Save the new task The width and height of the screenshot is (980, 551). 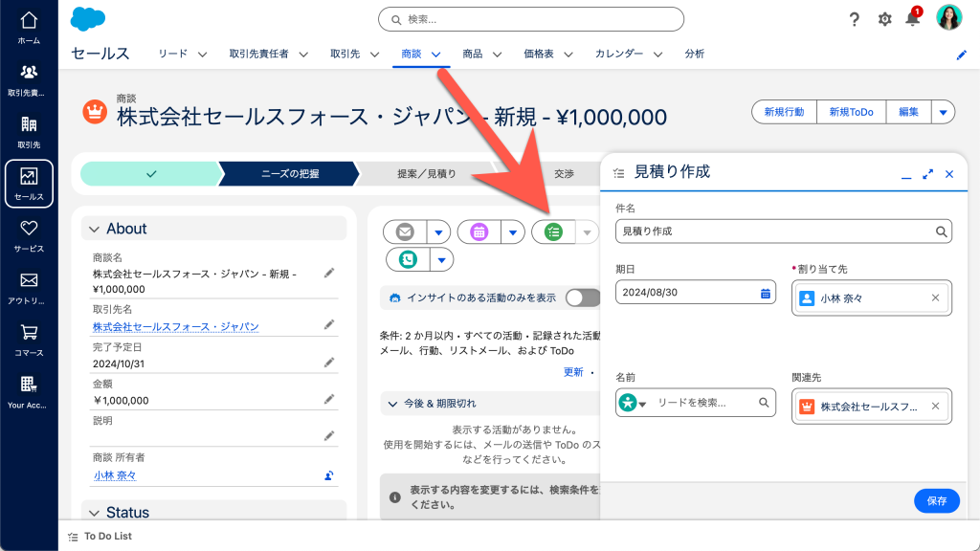pos(936,501)
